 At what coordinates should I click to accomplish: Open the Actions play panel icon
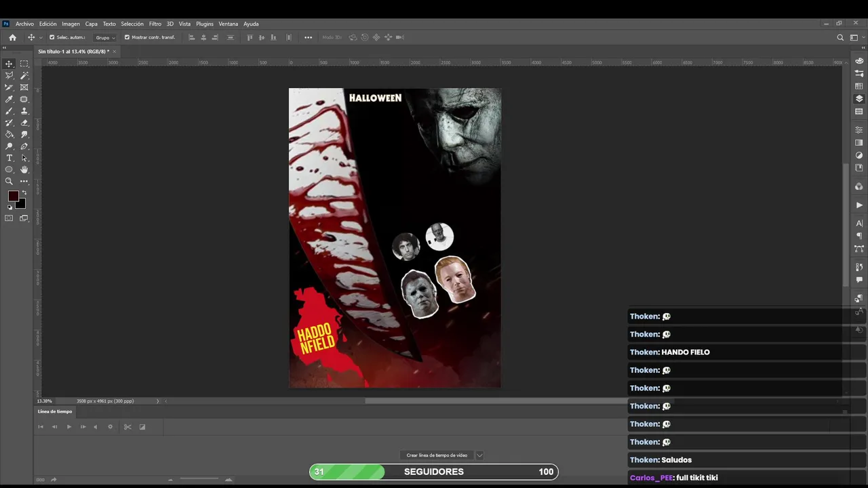859,205
